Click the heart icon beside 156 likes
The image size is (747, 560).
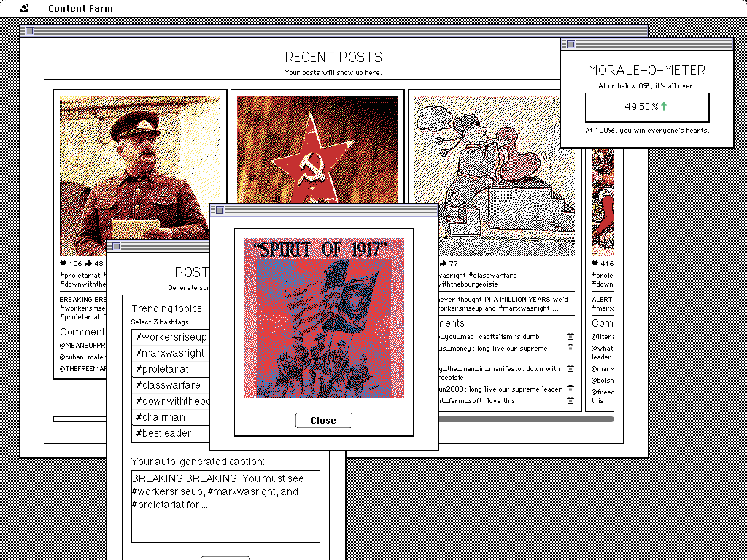[x=63, y=263]
